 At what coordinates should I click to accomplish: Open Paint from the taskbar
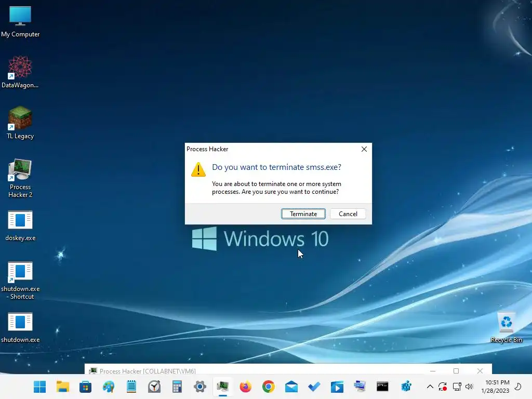point(109,387)
